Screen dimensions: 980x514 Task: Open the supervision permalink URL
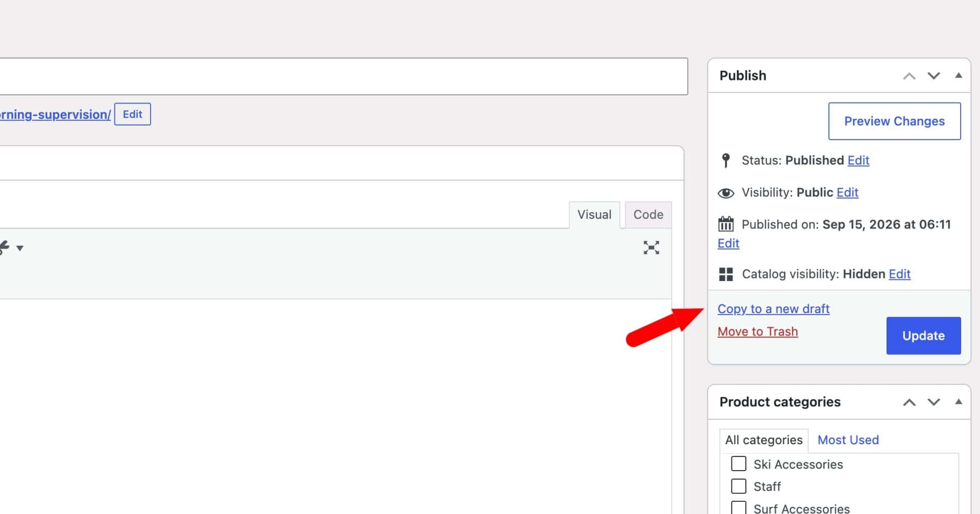55,114
